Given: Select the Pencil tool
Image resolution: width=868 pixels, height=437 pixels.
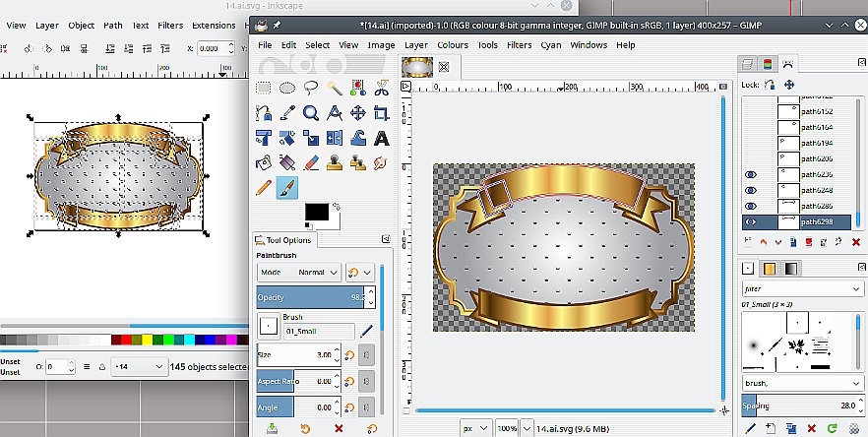Looking at the screenshot, I should click(264, 187).
